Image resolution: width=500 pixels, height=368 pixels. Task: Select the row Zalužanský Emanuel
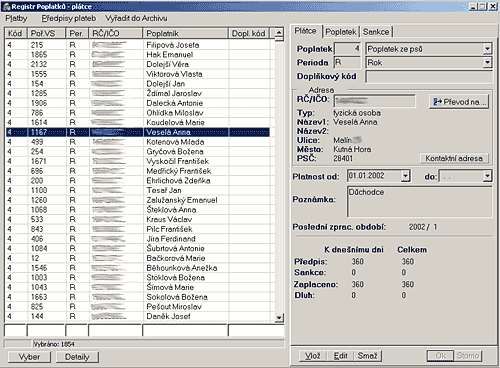(x=137, y=200)
